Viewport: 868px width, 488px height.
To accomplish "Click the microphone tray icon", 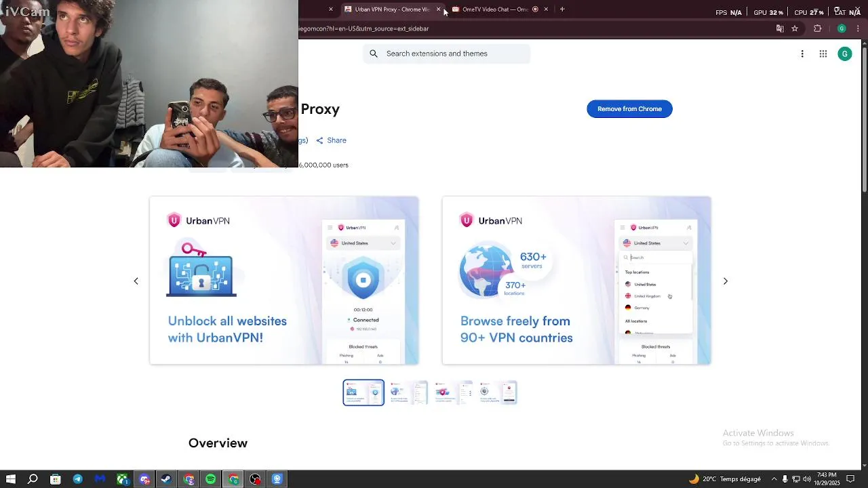I will tap(785, 479).
